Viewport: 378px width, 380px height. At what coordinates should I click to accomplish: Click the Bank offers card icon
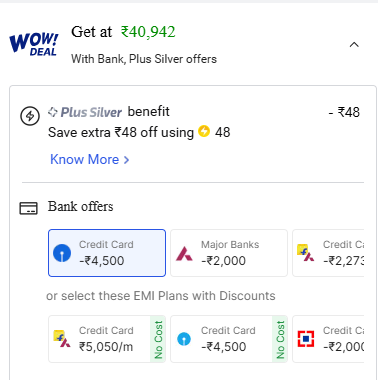pos(29,208)
